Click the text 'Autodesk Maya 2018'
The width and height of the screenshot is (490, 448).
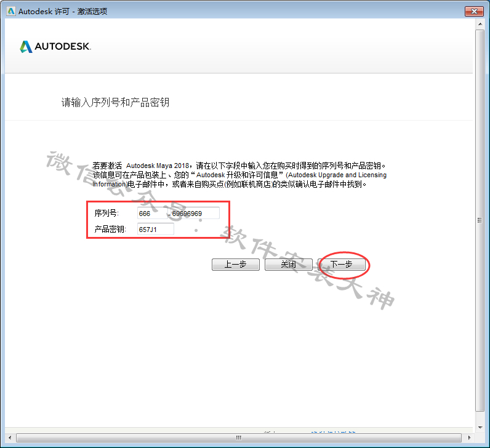click(158, 166)
